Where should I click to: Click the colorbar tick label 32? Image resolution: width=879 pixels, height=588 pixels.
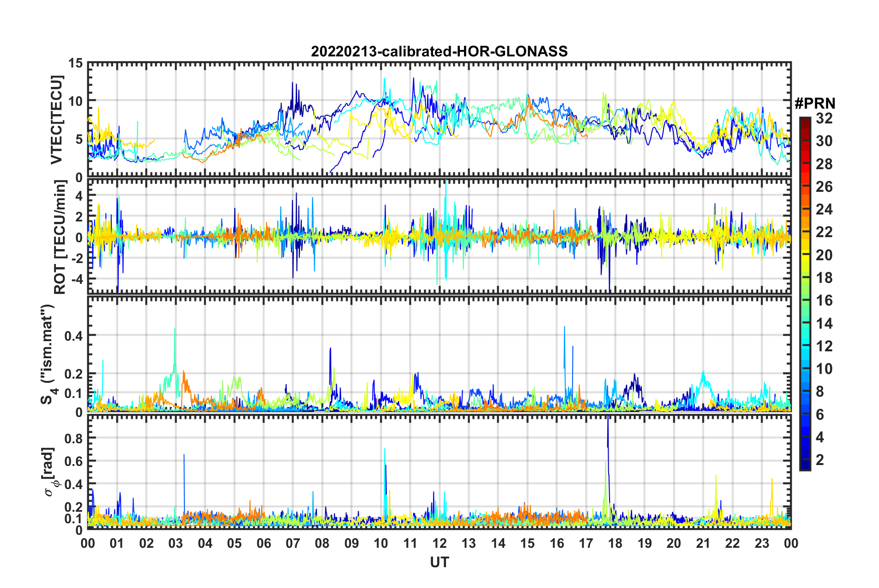point(824,118)
